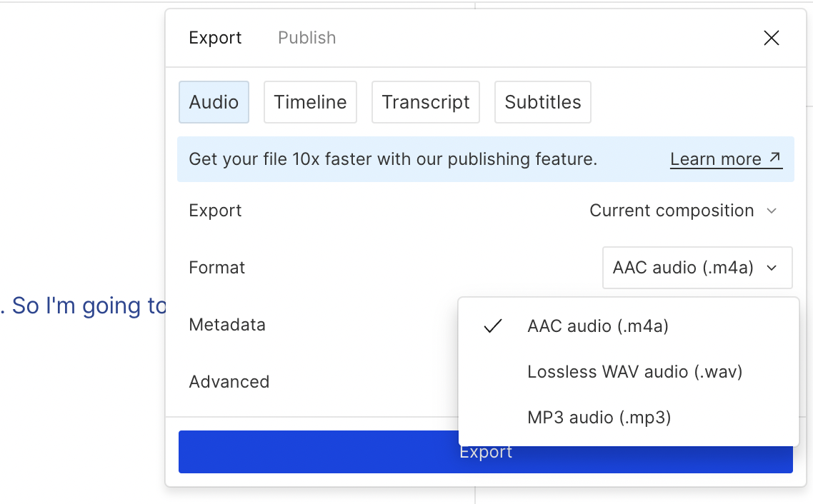Switch to the Publish tab
This screenshot has width=813, height=504.
[306, 37]
